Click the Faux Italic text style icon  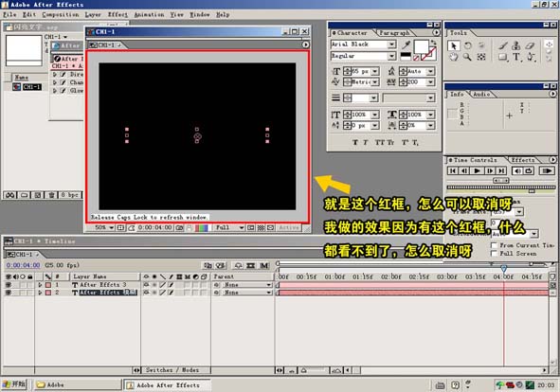(x=366, y=142)
